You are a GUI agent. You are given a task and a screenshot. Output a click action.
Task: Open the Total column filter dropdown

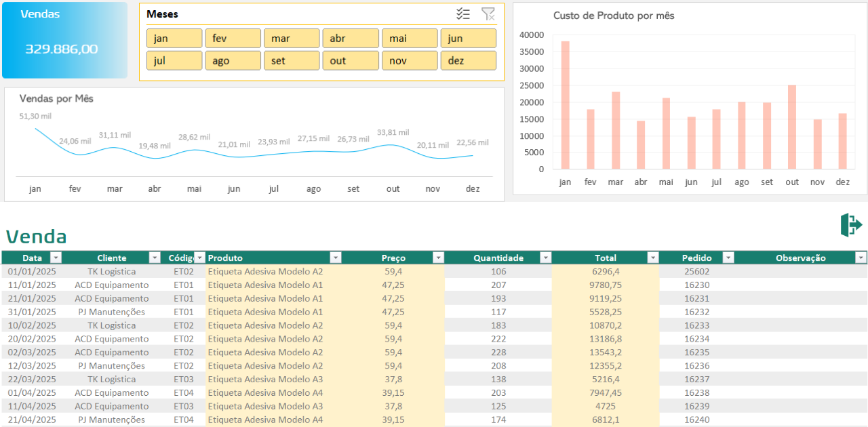pyautogui.click(x=652, y=258)
